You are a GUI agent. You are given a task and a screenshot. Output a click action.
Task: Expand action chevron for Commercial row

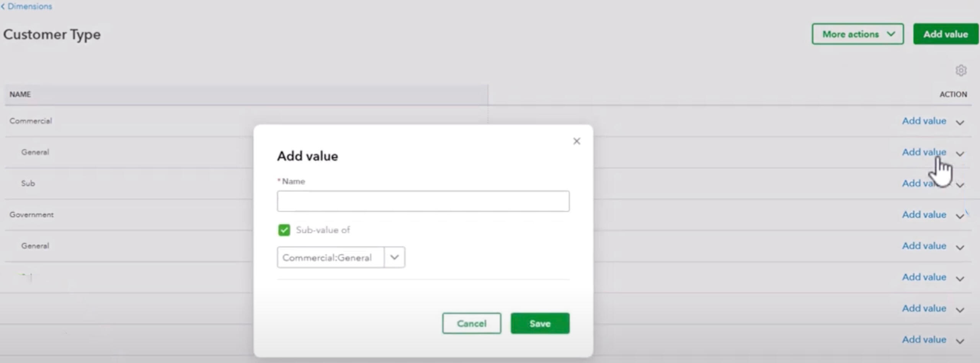pos(960,123)
